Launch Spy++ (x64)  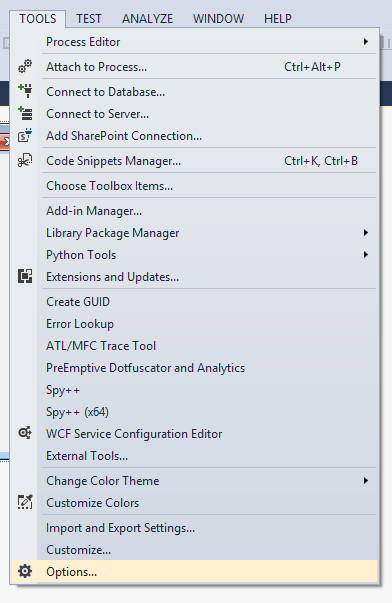[x=194, y=411]
